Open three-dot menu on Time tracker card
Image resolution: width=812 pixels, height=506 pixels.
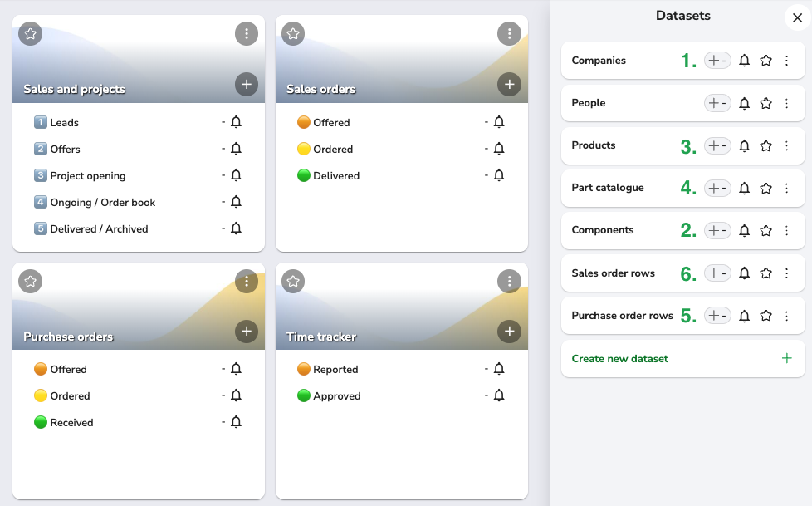coord(509,281)
